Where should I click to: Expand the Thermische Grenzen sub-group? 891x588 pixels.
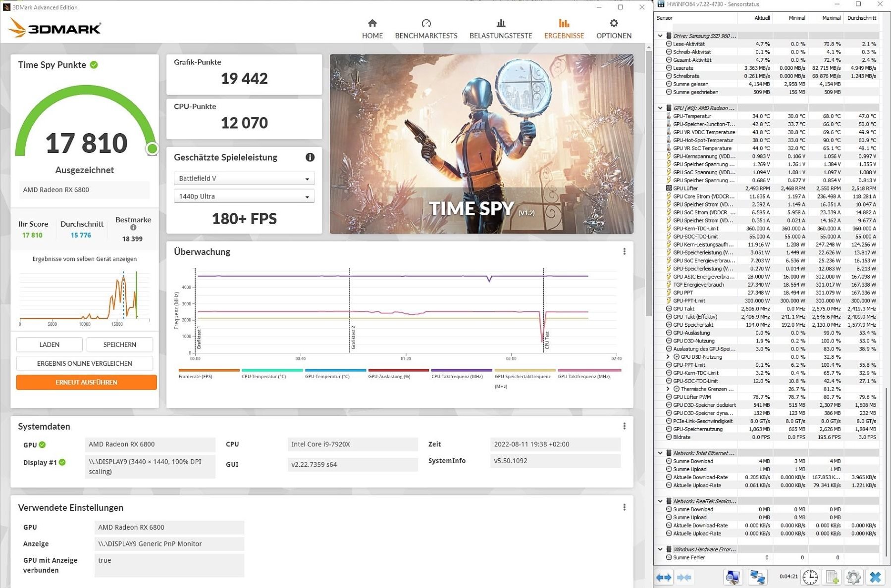click(668, 389)
